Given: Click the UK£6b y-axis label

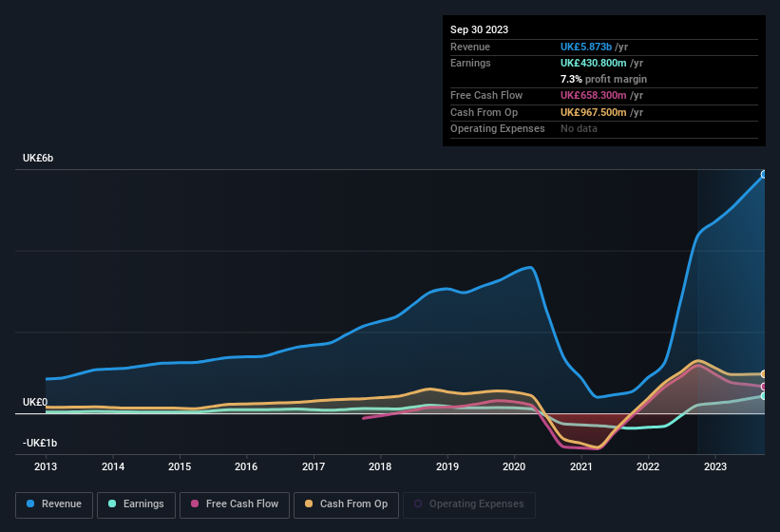Looking at the screenshot, I should coord(38,158).
